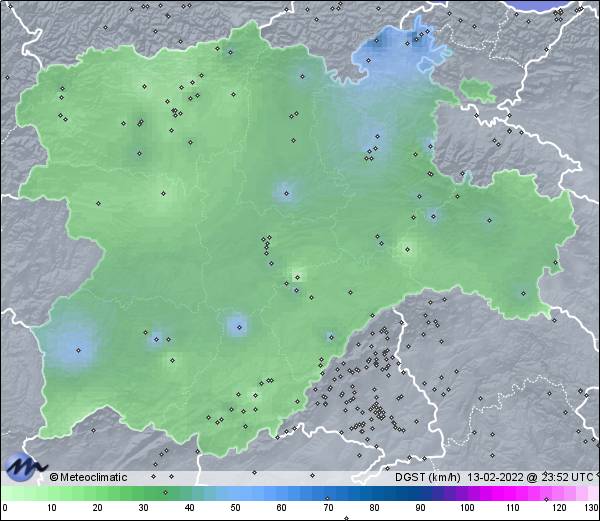The width and height of the screenshot is (600, 521).
Task: Select station marker in the large southwest blue patch
Action: [78, 350]
